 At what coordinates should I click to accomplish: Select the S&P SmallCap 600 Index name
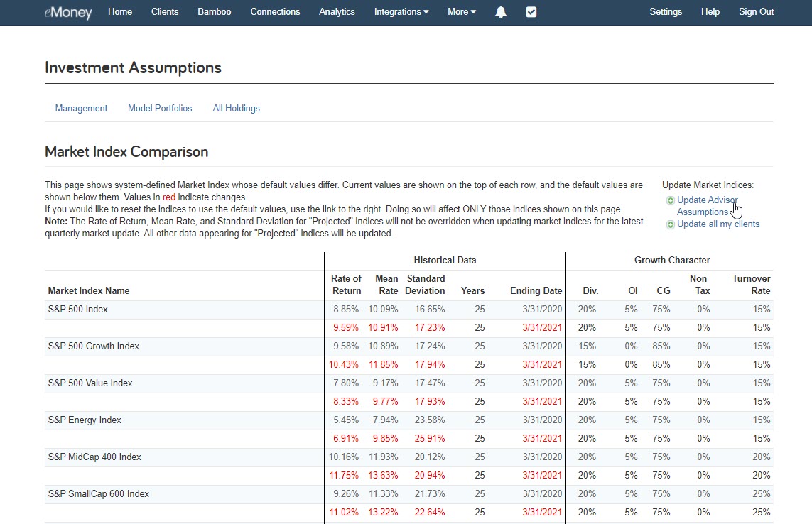[x=99, y=494]
